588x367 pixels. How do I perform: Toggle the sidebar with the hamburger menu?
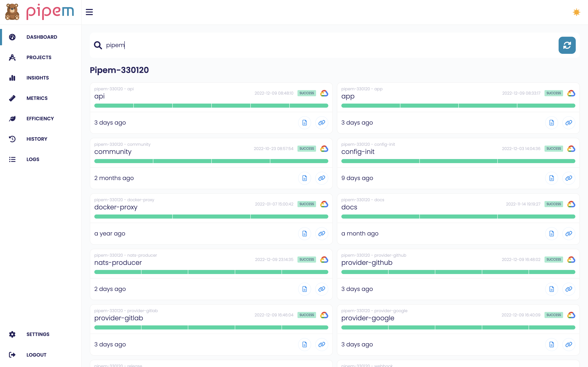[89, 12]
